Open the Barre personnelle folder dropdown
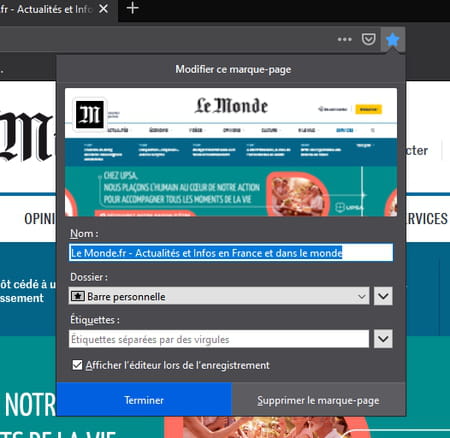450x438 pixels. [219, 296]
